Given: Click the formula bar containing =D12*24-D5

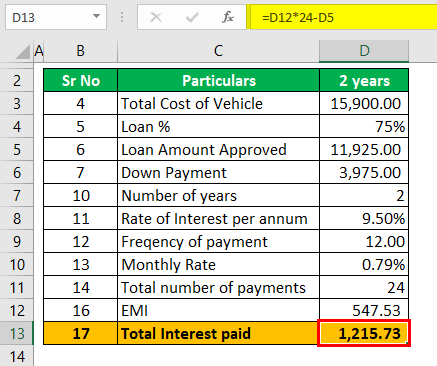Looking at the screenshot, I should tap(343, 17).
